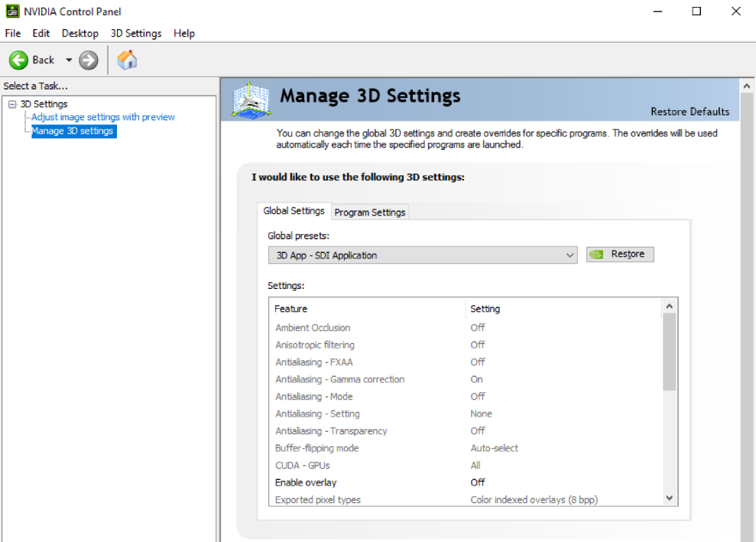The width and height of the screenshot is (756, 542).
Task: Select the Antialiasing - Setting row
Action: tap(466, 414)
